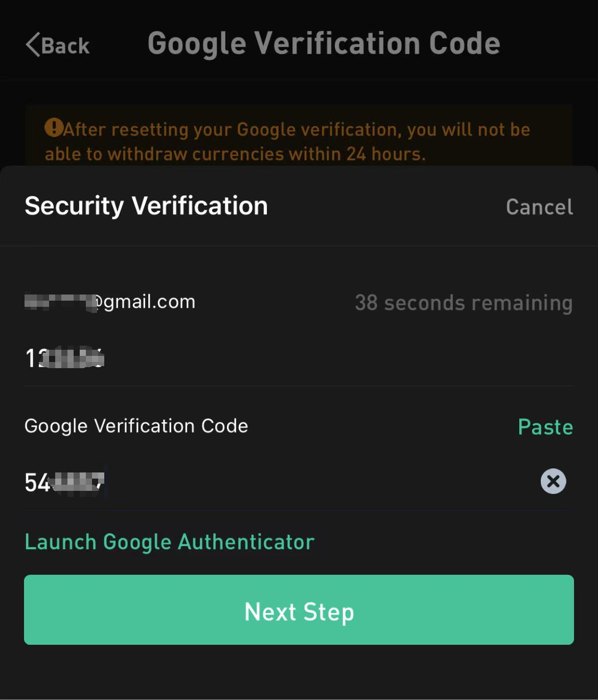Screen dimensions: 598x700
Task: Select the Google Verification Code input field
Action: pyautogui.click(x=204, y=481)
